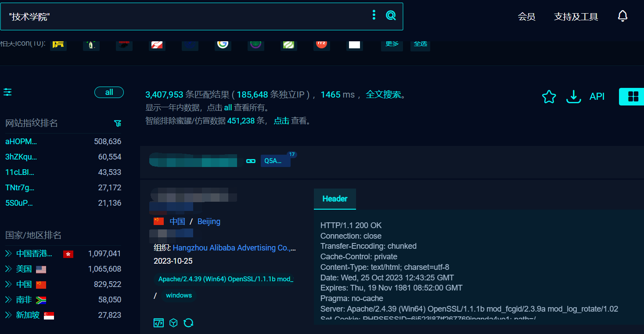Click the link chain icon beside host
The width and height of the screenshot is (644, 334).
pyautogui.click(x=251, y=161)
